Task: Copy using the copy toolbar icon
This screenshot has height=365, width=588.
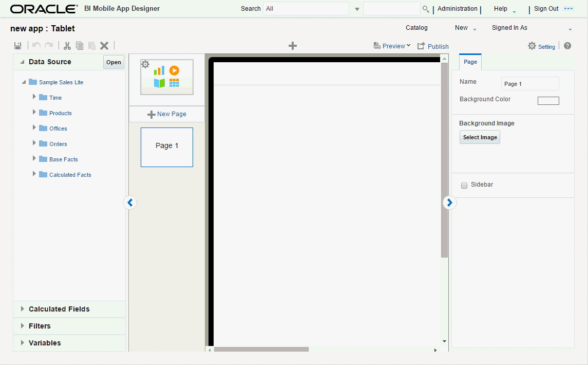Action: pos(80,45)
